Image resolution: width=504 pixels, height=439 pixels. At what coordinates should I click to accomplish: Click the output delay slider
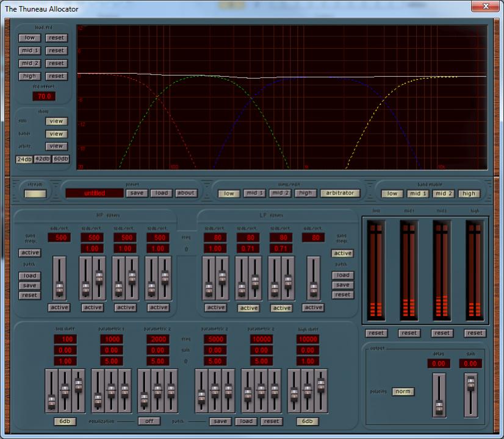[439, 395]
